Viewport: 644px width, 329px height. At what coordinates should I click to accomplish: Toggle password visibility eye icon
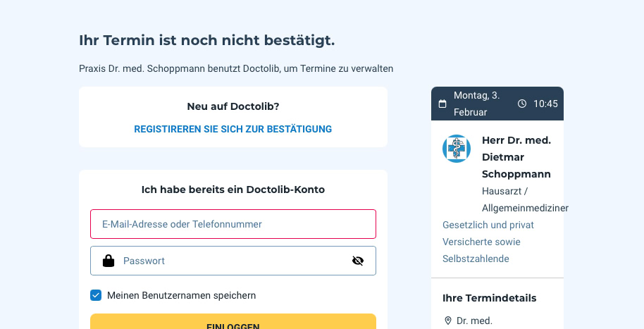pyautogui.click(x=358, y=261)
